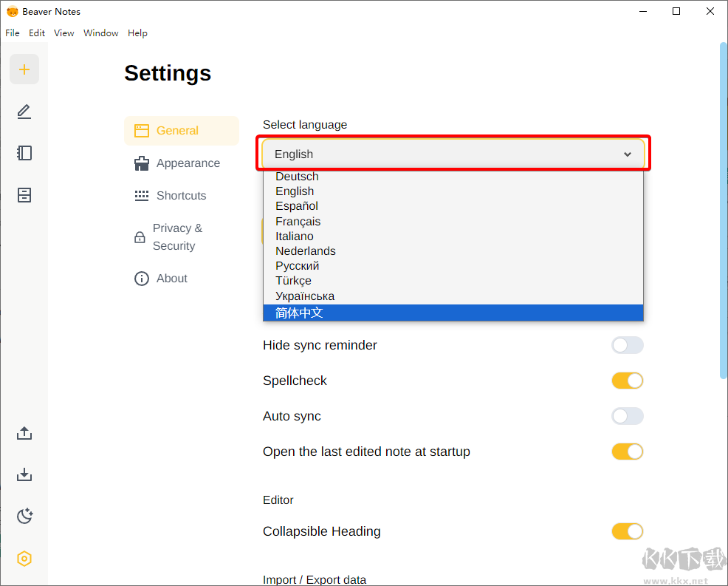Collapse the Select language dropdown
Viewport: 728px width, 586px height.
click(453, 154)
